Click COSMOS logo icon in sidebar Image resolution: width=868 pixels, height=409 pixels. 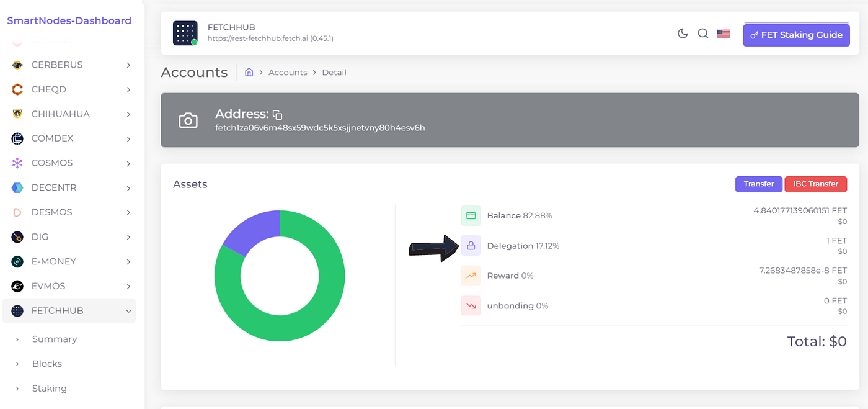(x=17, y=163)
